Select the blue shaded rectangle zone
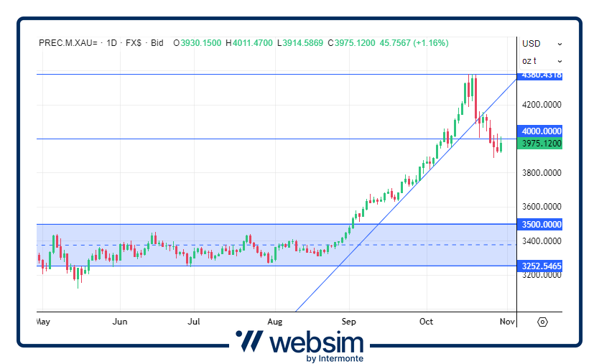Image resolution: width=599 pixels, height=364 pixels. pyautogui.click(x=215, y=235)
